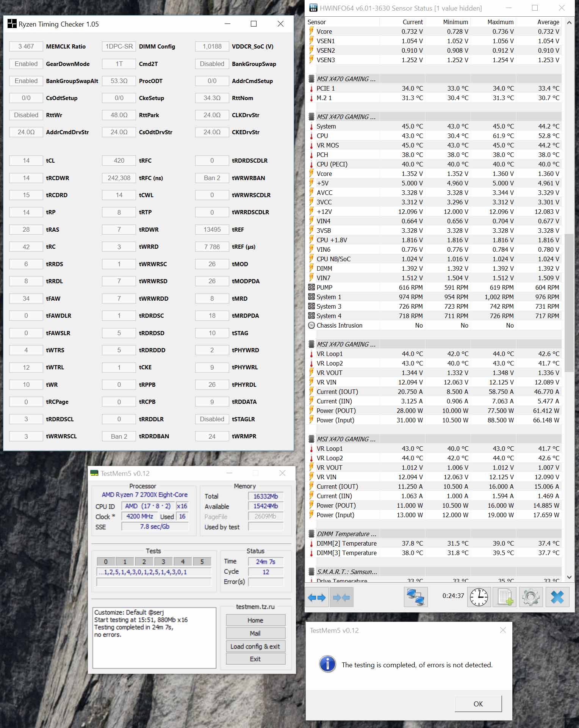This screenshot has width=579, height=728.
Task: Click the TestMem5 log text area
Action: (x=154, y=638)
